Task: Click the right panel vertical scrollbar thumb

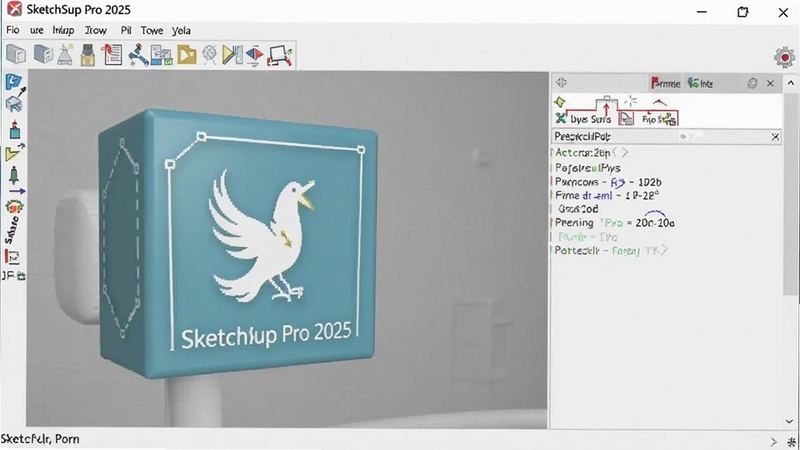Action: 790,193
